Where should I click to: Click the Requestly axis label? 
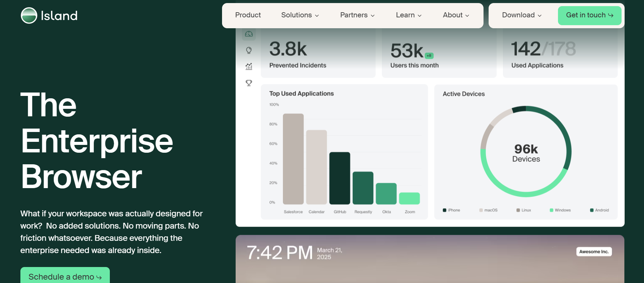(363, 212)
